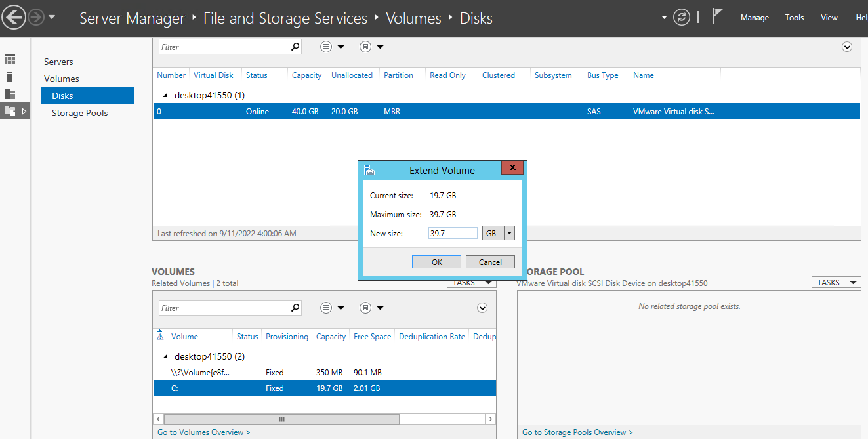Viewport: 868px width, 439px height.
Task: Click the list view options icon in Disks
Action: click(x=326, y=47)
